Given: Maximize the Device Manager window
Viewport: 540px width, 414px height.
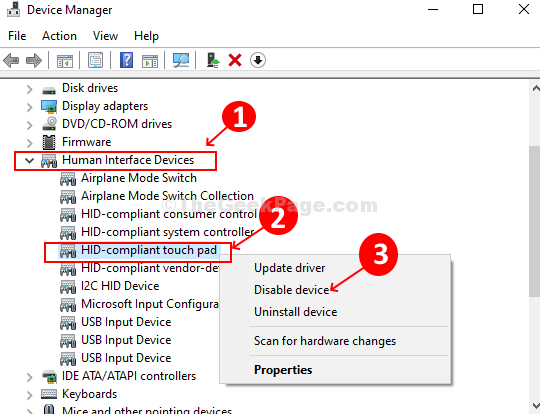Looking at the screenshot, I should 478,9.
